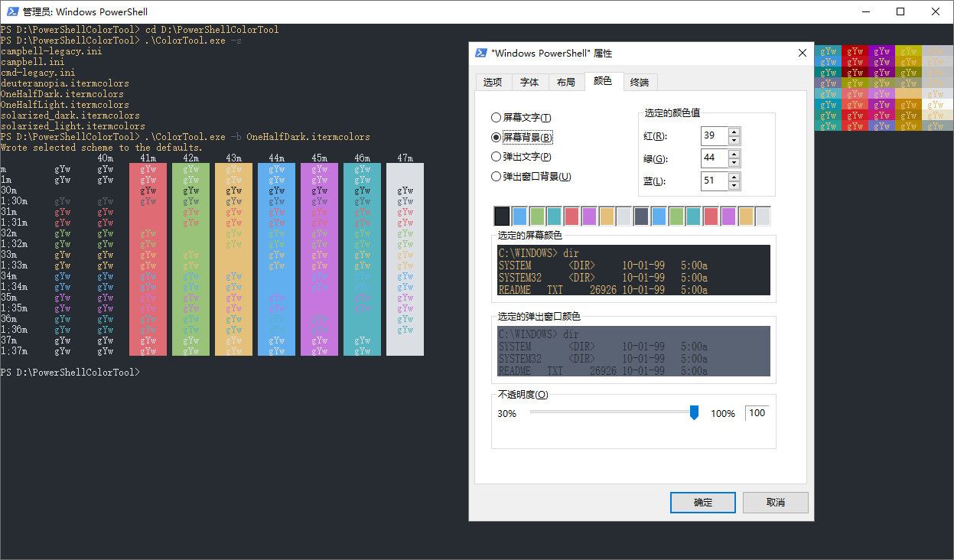
Task: Select the last light gray palette swatch
Action: tap(763, 217)
